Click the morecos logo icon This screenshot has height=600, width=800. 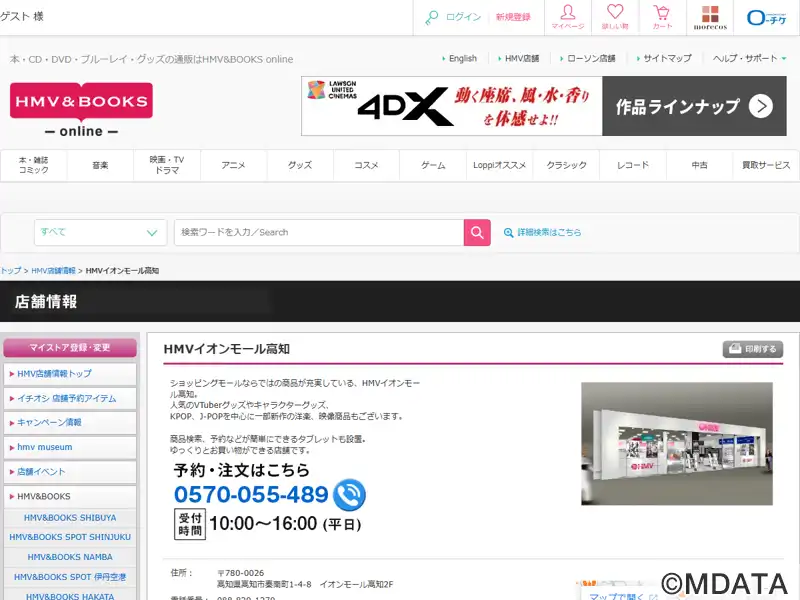(710, 17)
